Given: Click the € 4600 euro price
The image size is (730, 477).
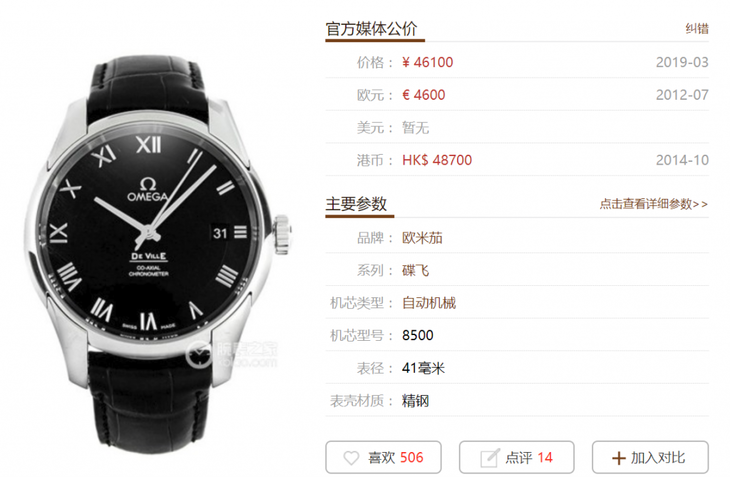Looking at the screenshot, I should 424,95.
